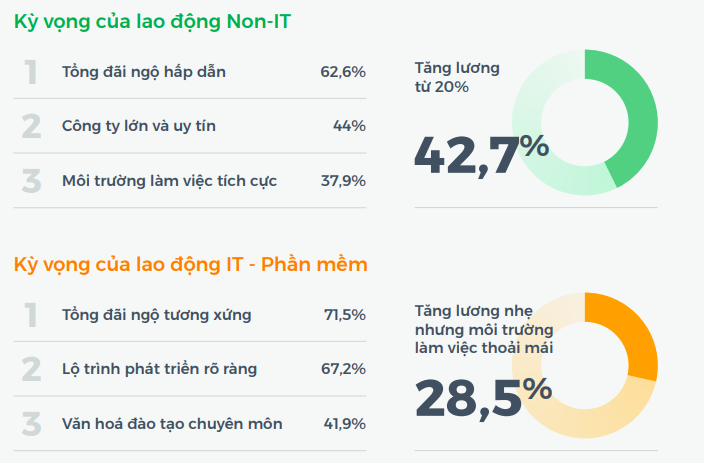Click rank number 2 beside Lộ trình phát triển
The height and width of the screenshot is (463, 704).
click(x=31, y=369)
